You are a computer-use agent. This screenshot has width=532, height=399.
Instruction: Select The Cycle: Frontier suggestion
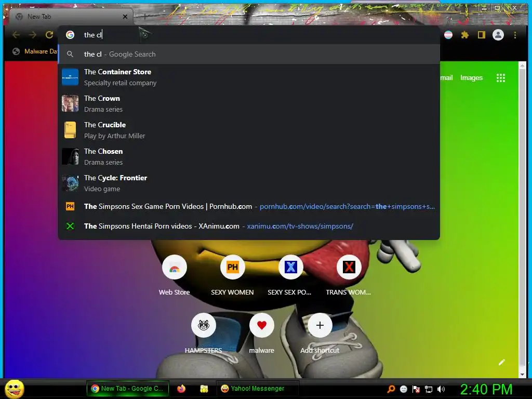point(249,183)
